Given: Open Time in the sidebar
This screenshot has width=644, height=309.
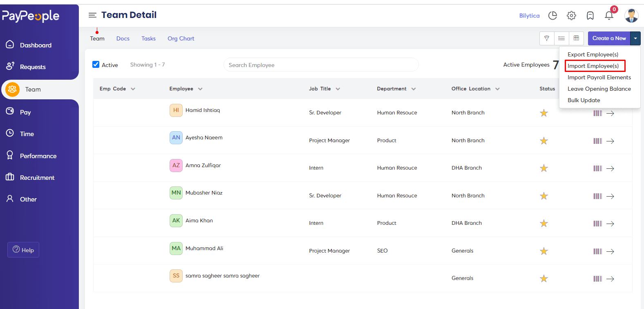Looking at the screenshot, I should click(x=27, y=134).
